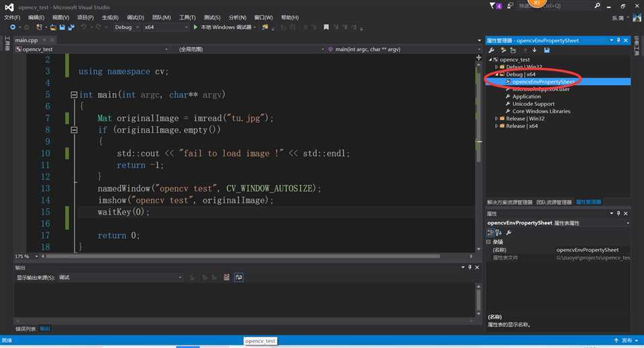Click the wrench Properties icon in Property Manager

491,50
